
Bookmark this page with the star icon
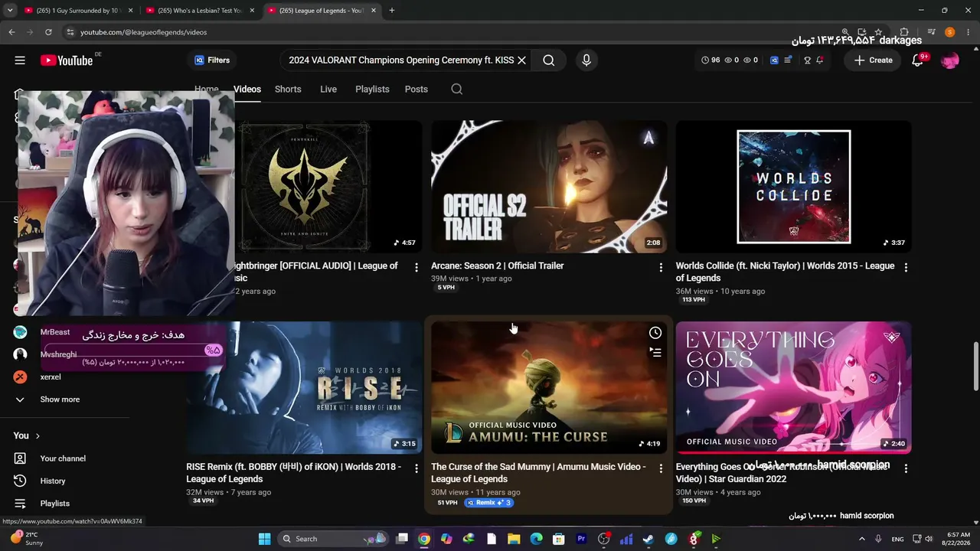pyautogui.click(x=878, y=32)
